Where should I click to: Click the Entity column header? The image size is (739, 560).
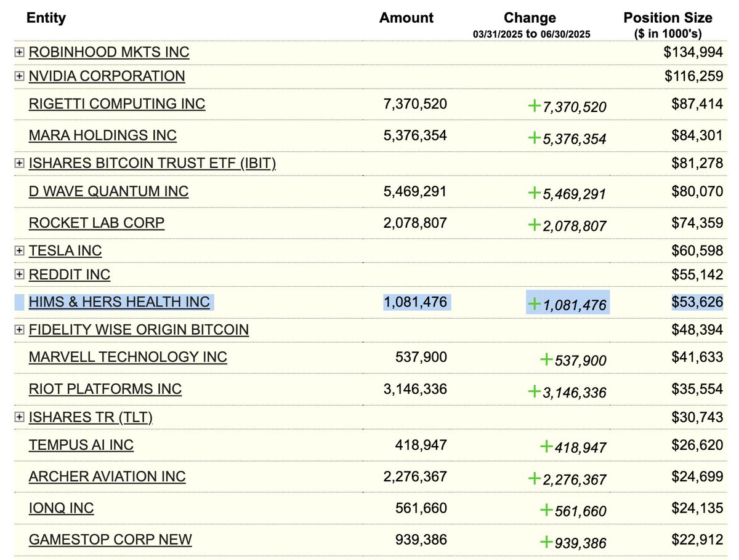(46, 18)
